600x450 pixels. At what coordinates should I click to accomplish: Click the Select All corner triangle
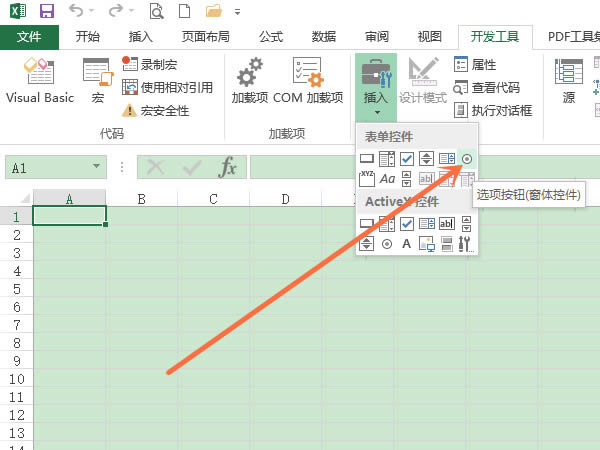[x=23, y=198]
